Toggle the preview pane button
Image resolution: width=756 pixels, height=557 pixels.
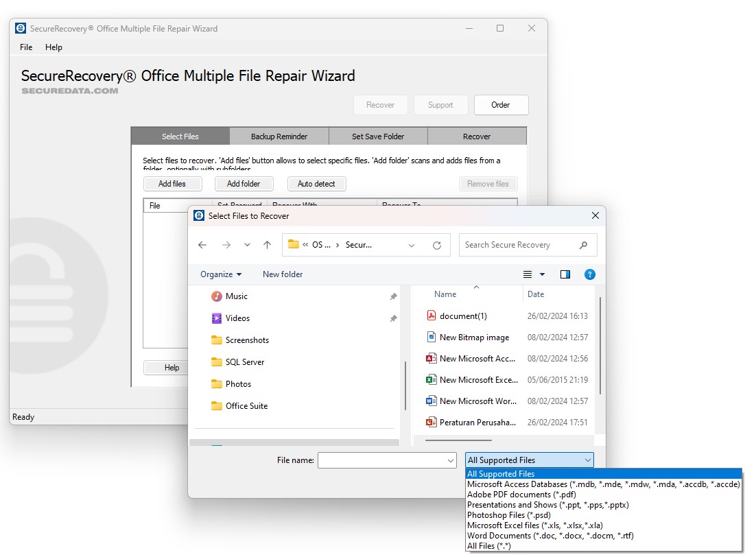[x=565, y=274]
